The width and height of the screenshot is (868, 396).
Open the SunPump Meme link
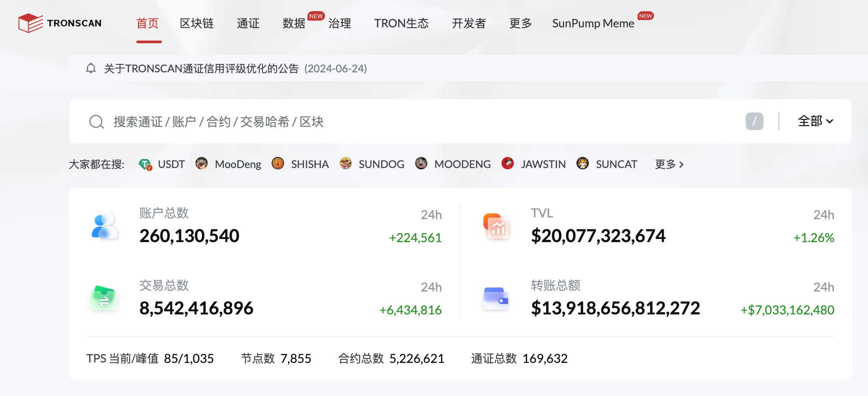tap(593, 23)
